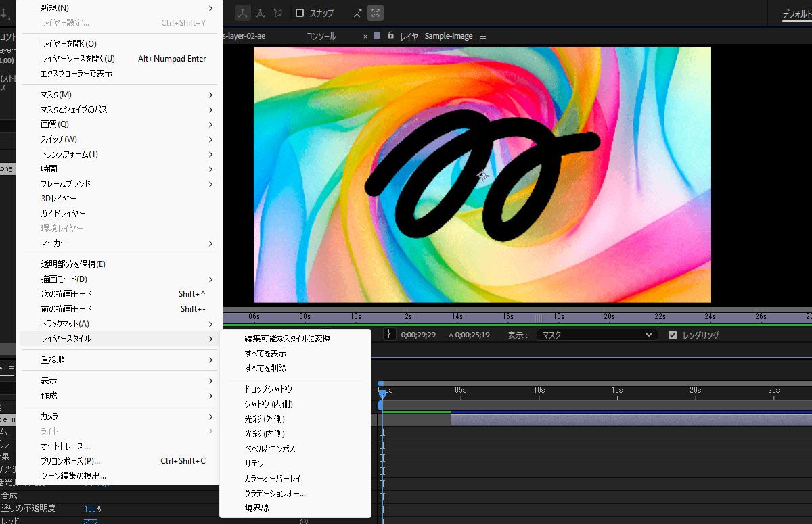Click the デフォルト workspace button

(x=796, y=14)
